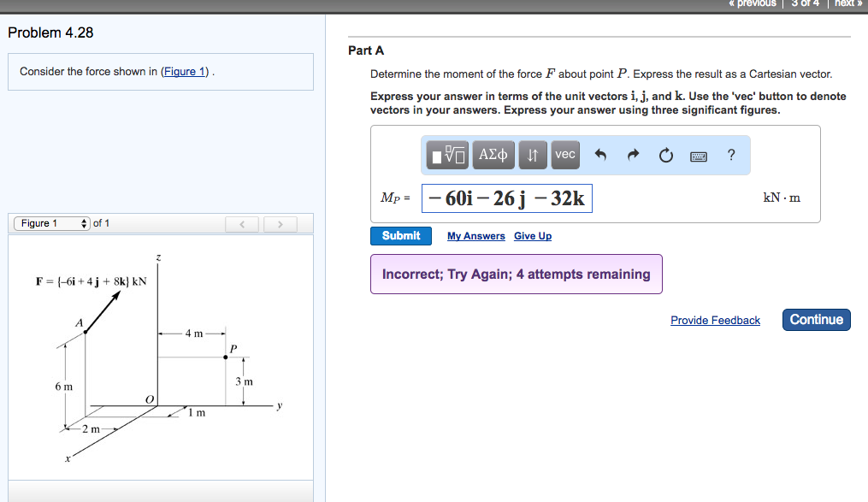Viewport: 868px width, 502px height.
Task: Click the Give Up link
Action: click(x=532, y=235)
